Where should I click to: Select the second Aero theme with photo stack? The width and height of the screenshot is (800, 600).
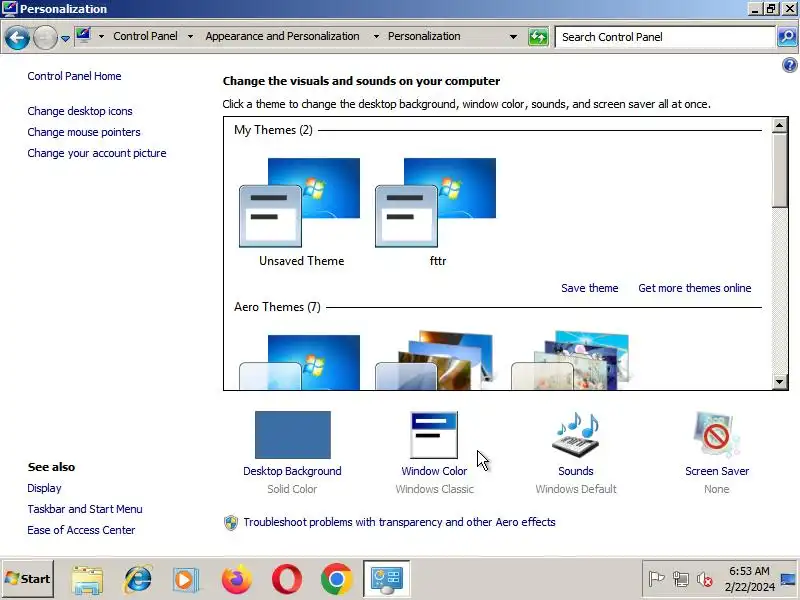(435, 360)
